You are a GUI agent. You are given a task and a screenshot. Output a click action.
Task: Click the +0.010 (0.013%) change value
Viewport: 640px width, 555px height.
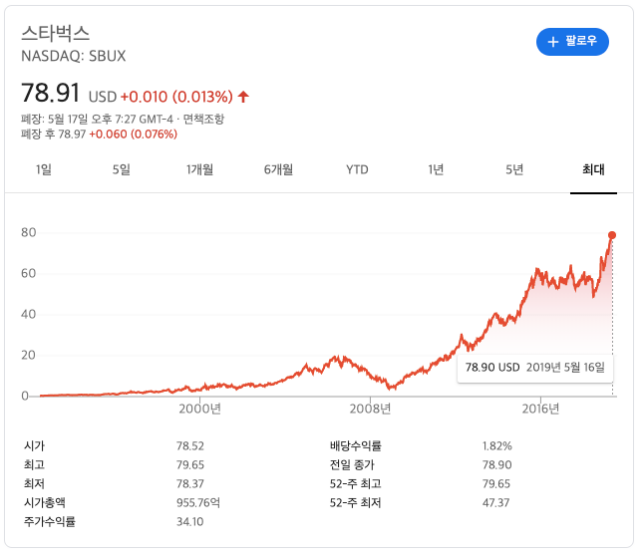coord(177,97)
